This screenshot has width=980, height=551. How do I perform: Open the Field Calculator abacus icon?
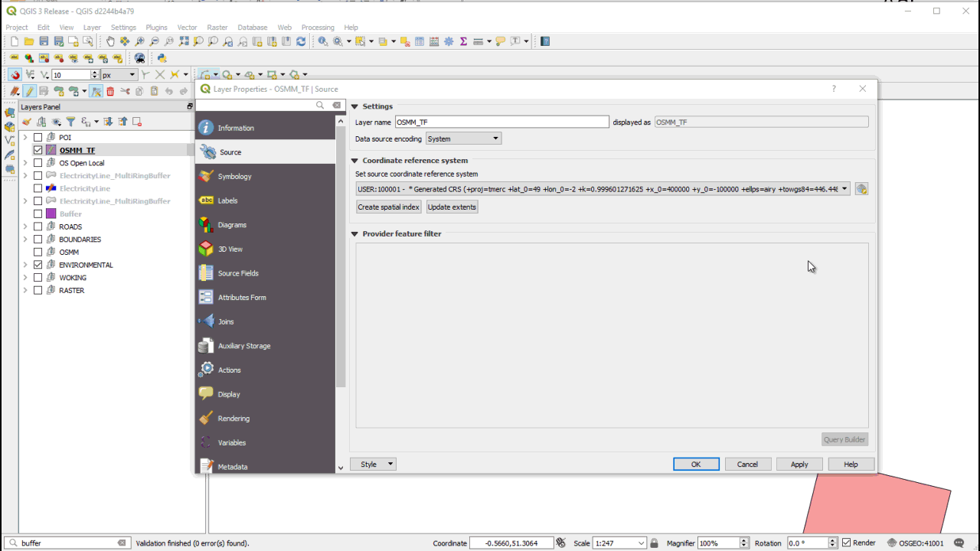434,41
